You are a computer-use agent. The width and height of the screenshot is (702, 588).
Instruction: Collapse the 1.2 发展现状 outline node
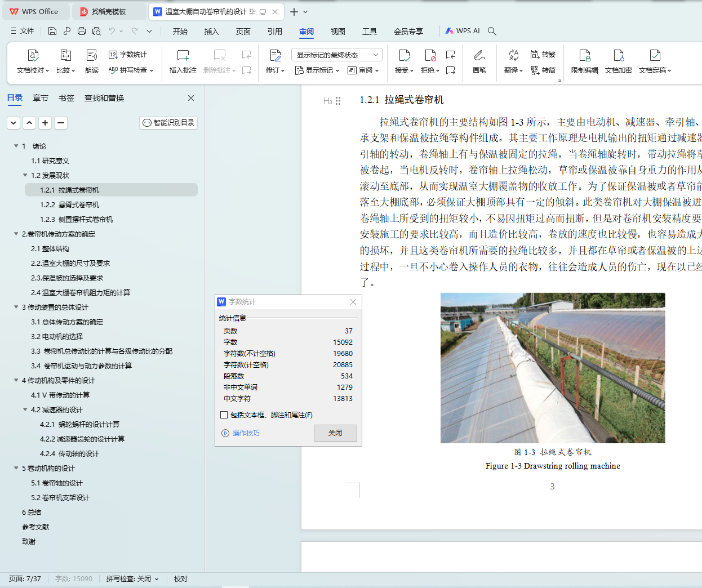point(25,175)
